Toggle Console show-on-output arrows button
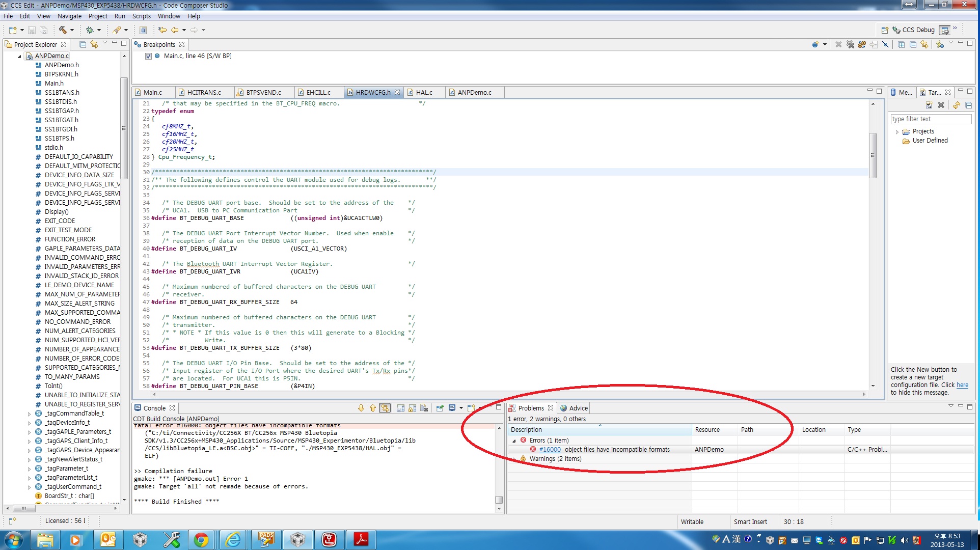 click(x=385, y=408)
